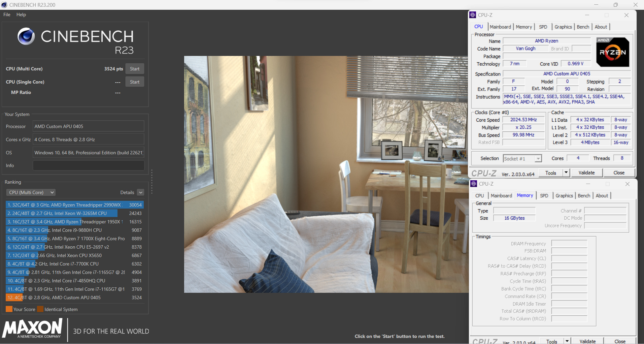Open About tab in lower CPU-Z
644x344 pixels.
(602, 196)
